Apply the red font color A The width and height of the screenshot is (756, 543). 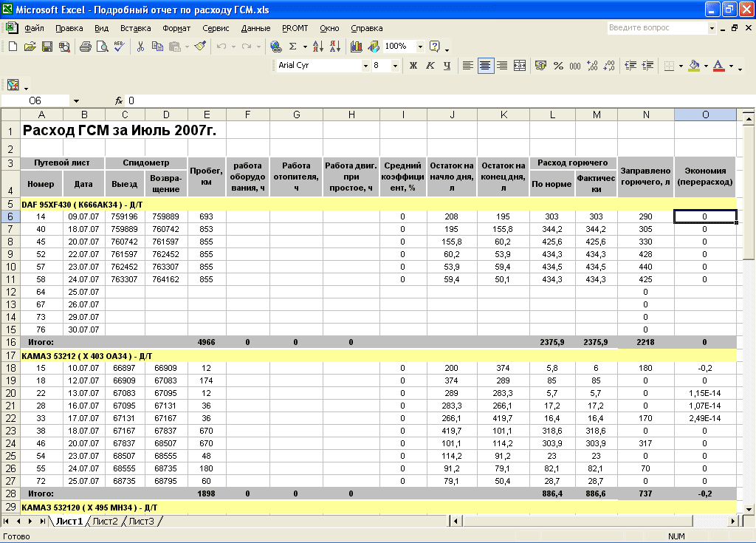[x=718, y=66]
